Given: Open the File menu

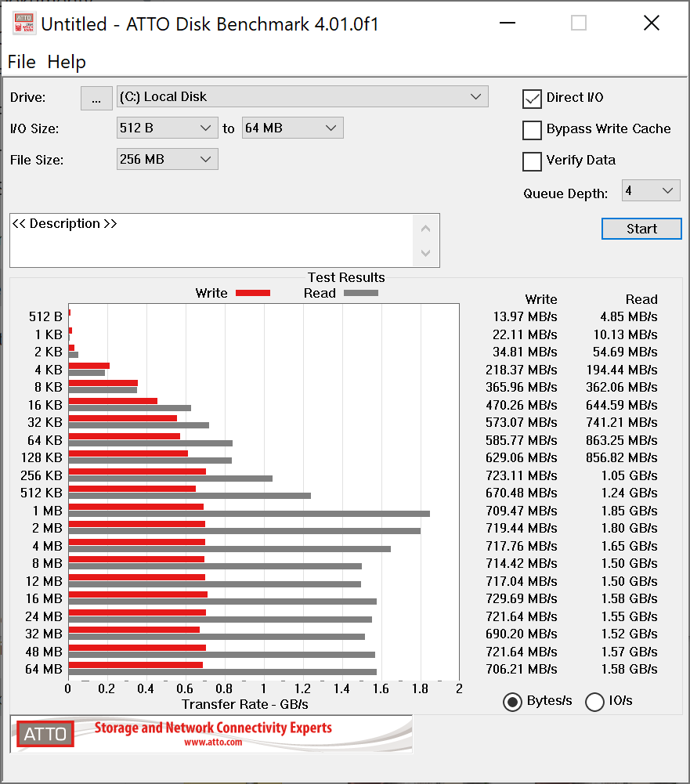Looking at the screenshot, I should 21,62.
